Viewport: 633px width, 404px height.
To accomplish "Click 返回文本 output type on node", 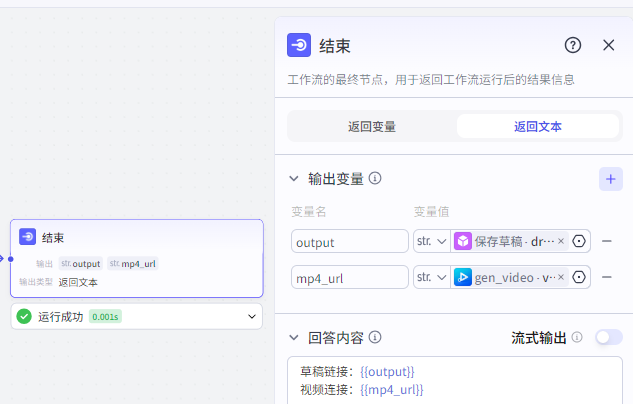I will [78, 282].
